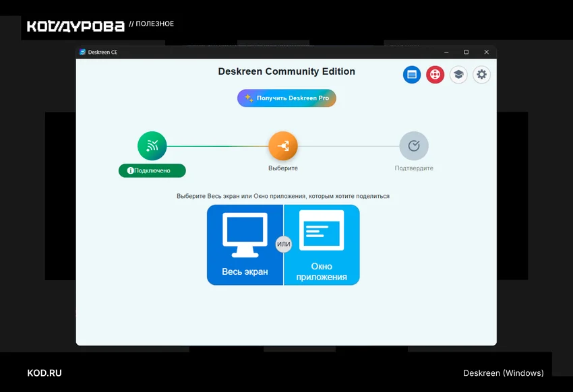
Task: Click the Deskreen CE title bar app icon
Action: pyautogui.click(x=83, y=52)
